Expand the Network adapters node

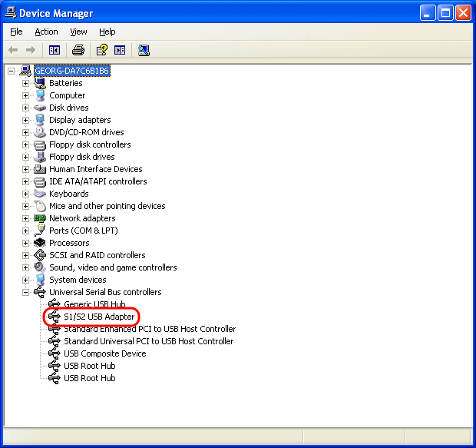25,218
